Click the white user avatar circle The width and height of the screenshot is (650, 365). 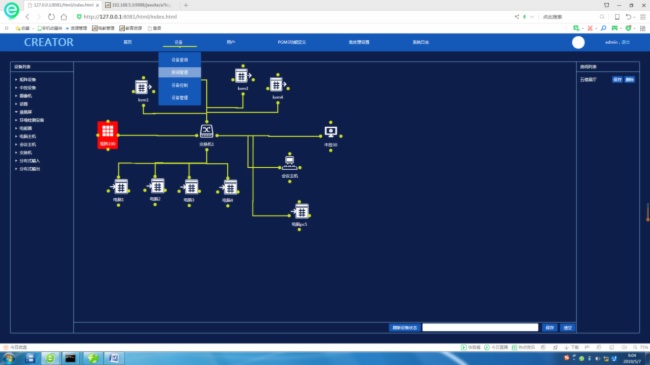[578, 42]
